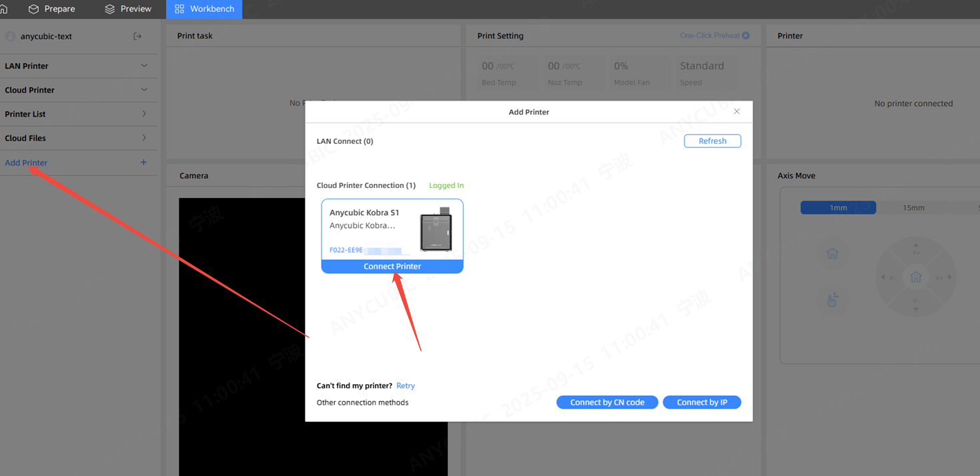The image size is (980, 476).
Task: Select the 1mm axis move step
Action: click(x=838, y=208)
